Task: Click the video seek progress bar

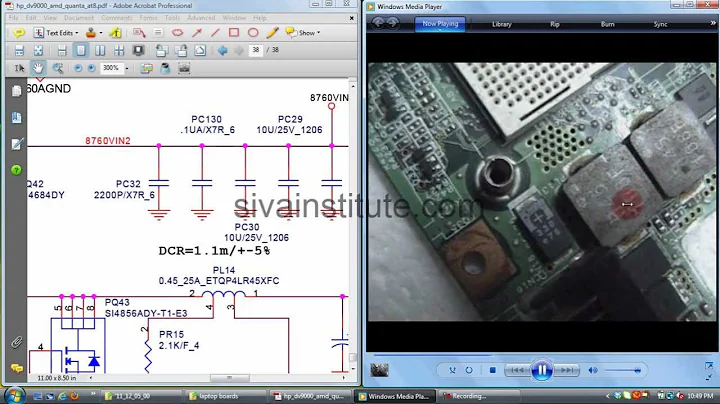Action: pos(541,354)
